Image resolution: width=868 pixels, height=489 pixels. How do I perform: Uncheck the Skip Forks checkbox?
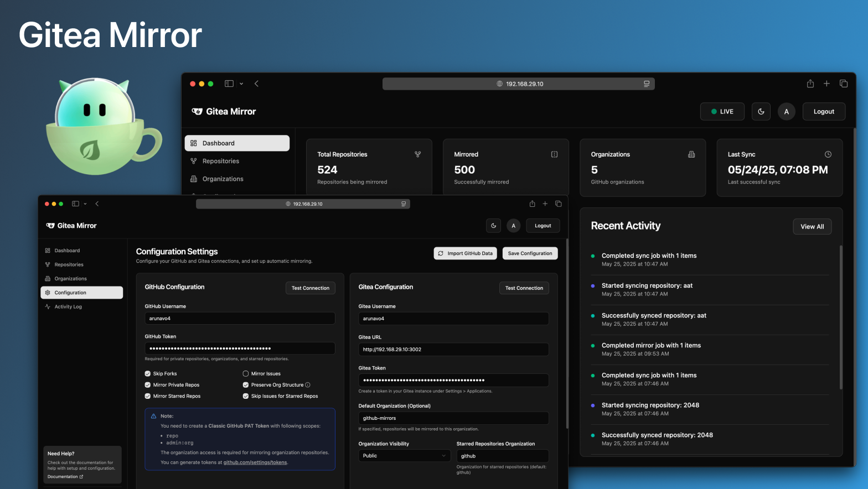(148, 374)
